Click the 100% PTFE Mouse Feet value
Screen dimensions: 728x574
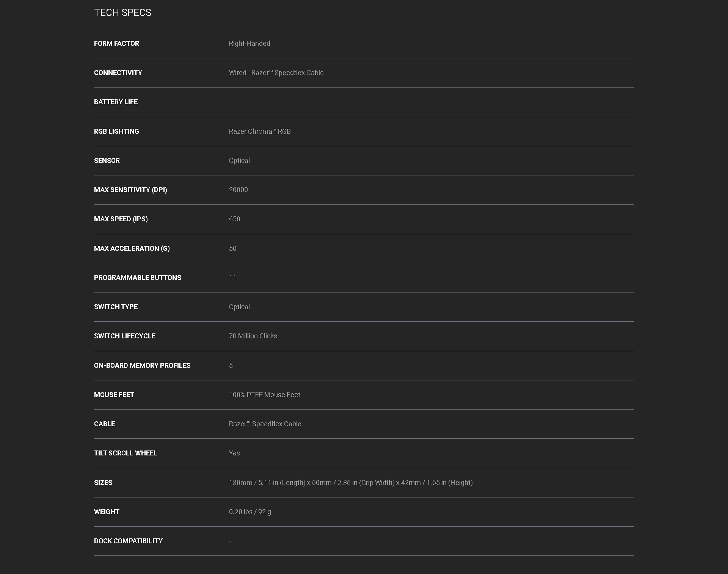coord(264,395)
